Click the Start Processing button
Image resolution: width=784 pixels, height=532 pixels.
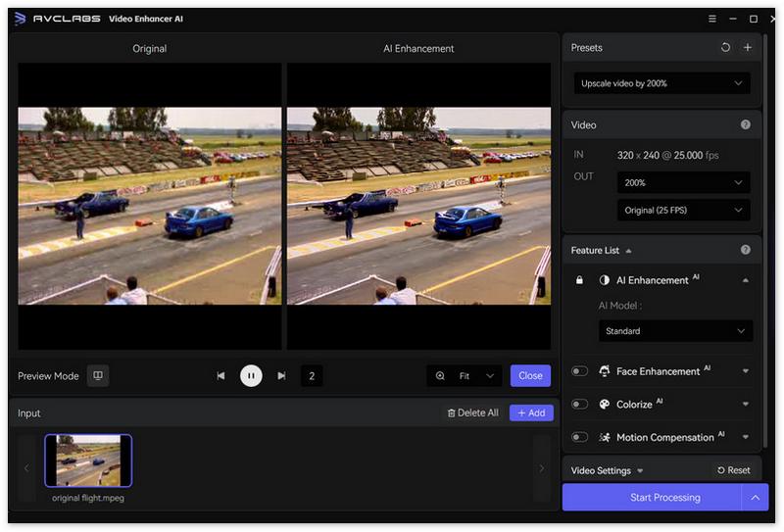652,498
